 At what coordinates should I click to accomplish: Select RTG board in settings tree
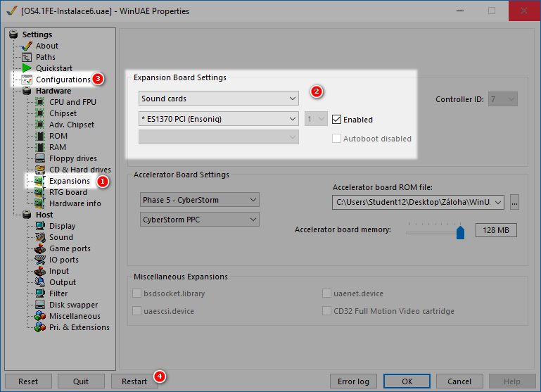pos(68,192)
